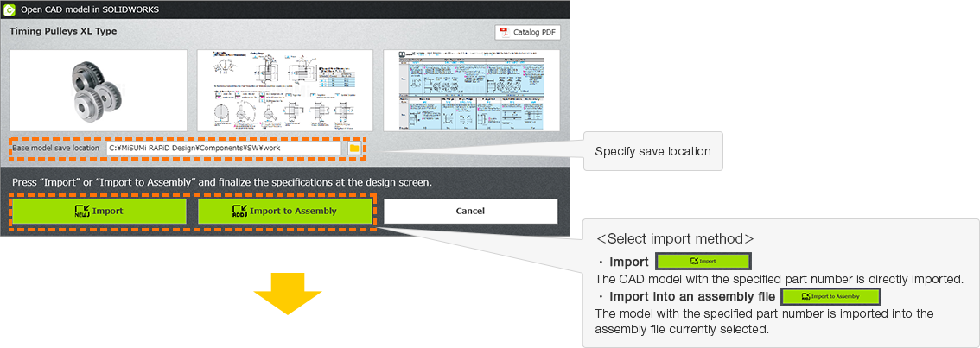Click the NEW icon on the Import button
Image resolution: width=980 pixels, height=348 pixels.
tap(83, 211)
